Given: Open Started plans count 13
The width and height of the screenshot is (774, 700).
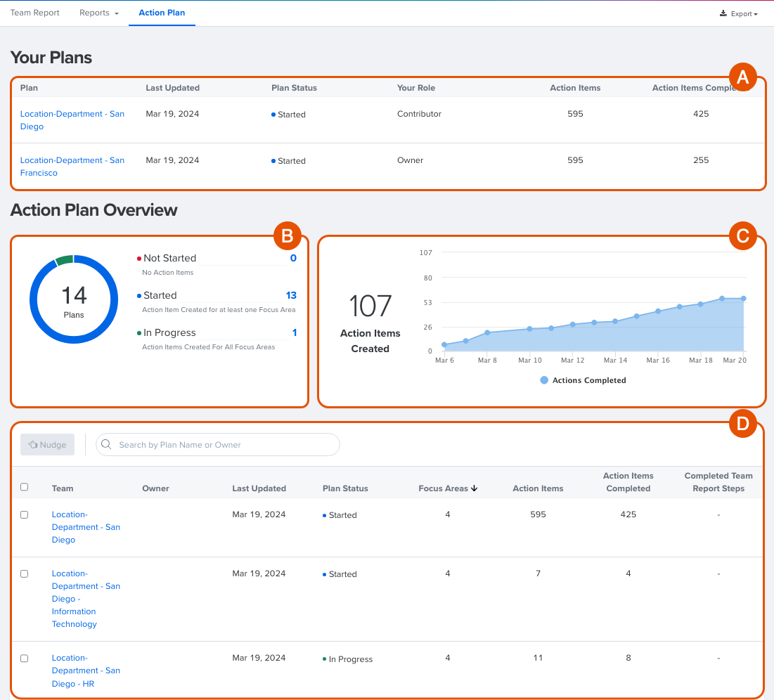Looking at the screenshot, I should [x=291, y=295].
